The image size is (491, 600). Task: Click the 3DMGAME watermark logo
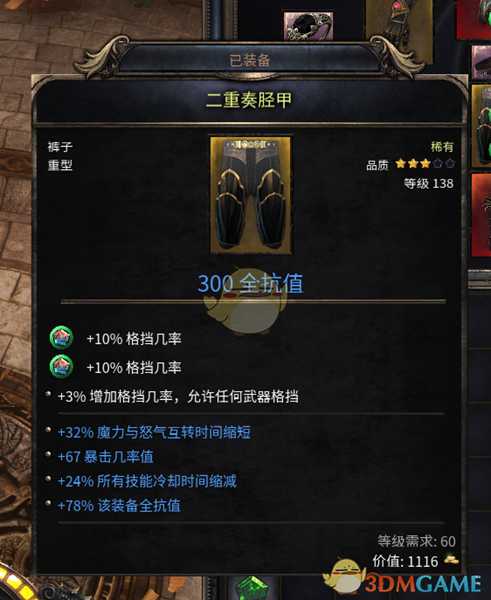[x=402, y=578]
